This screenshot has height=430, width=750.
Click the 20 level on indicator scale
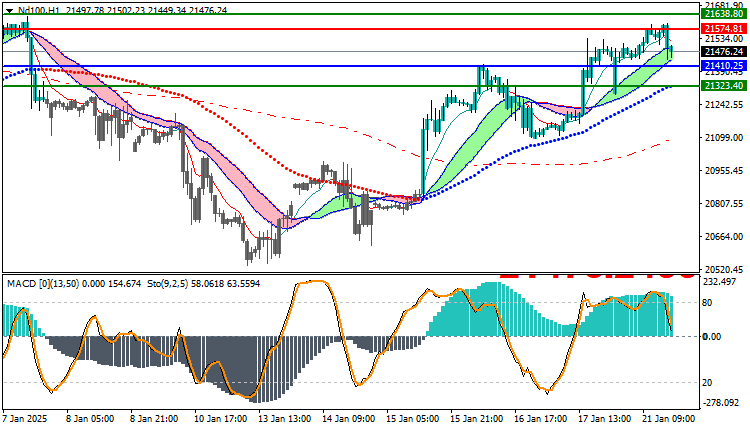[x=706, y=383]
